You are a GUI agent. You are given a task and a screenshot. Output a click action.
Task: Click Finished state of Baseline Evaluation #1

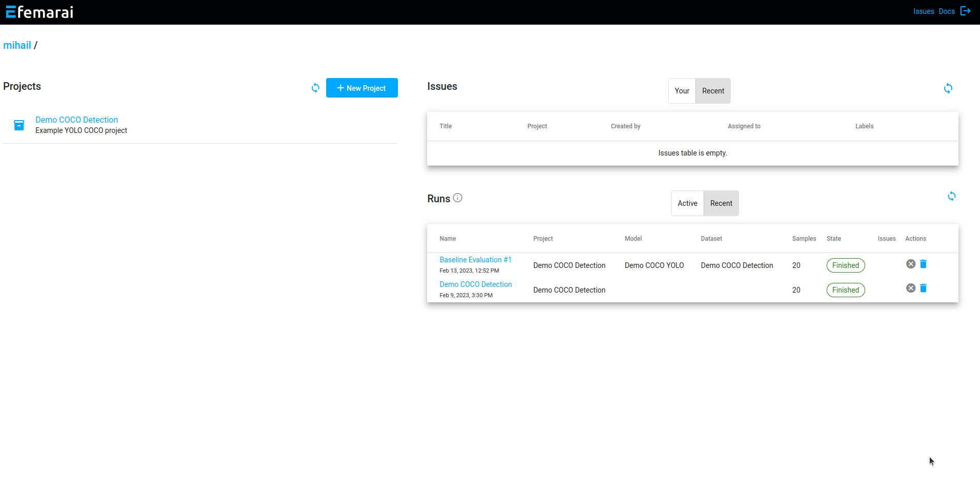click(x=846, y=265)
